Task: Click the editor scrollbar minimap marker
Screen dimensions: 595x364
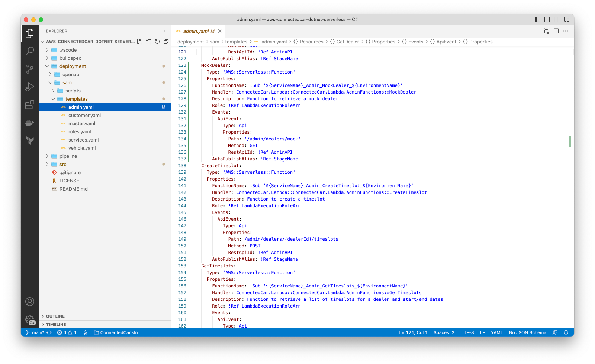Action: click(x=570, y=141)
